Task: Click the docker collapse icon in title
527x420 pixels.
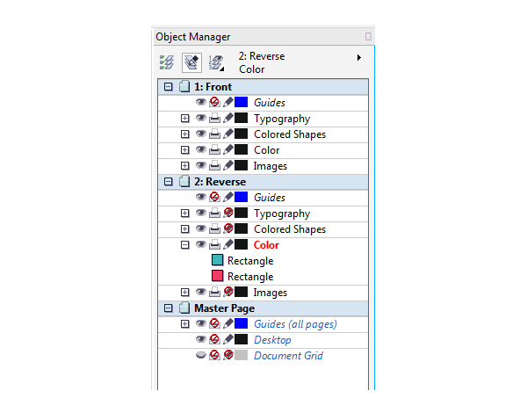Action: point(368,36)
